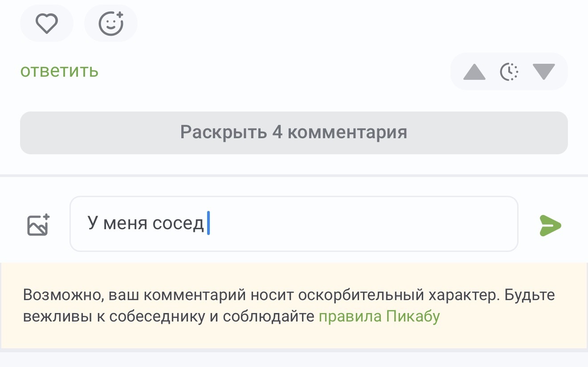Click the rating pill around the vote arrows
The width and height of the screenshot is (588, 367).
click(509, 71)
